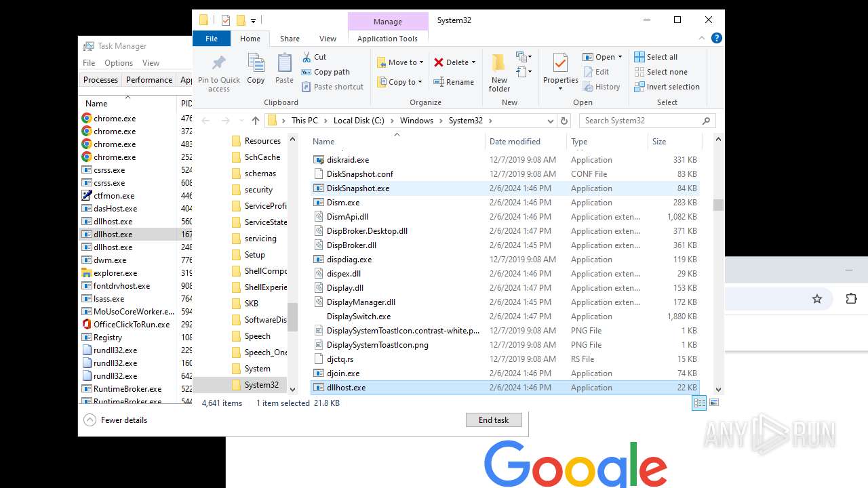Screen dimensions: 868x488
Task: Switch to large icons view layout
Action: coord(713,403)
